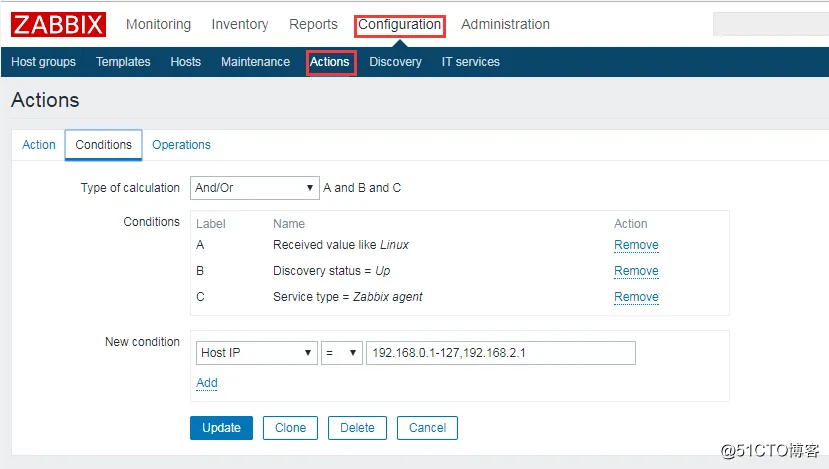Image resolution: width=829 pixels, height=469 pixels.
Task: Go to Maintenance submenu
Action: pos(255,62)
